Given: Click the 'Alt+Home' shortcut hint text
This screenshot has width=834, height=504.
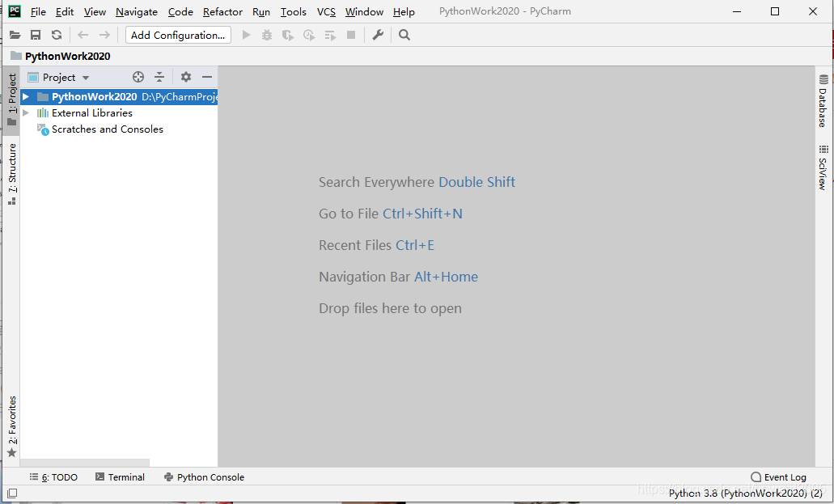Looking at the screenshot, I should 446,277.
